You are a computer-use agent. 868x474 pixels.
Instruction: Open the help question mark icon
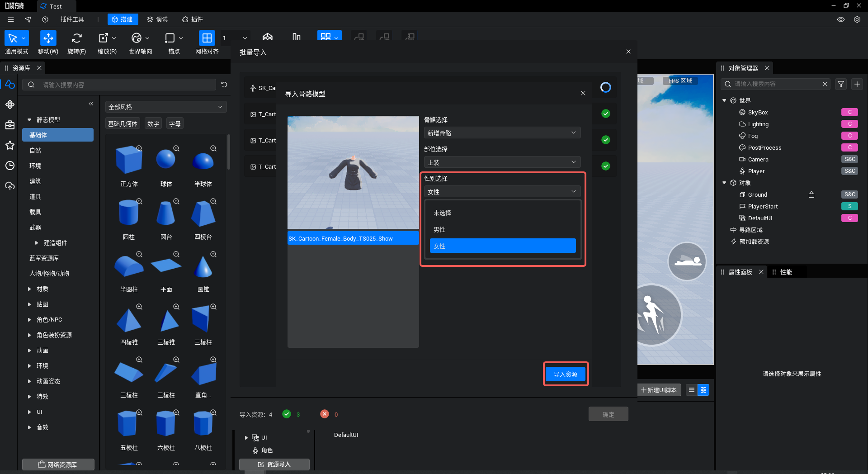pyautogui.click(x=45, y=19)
